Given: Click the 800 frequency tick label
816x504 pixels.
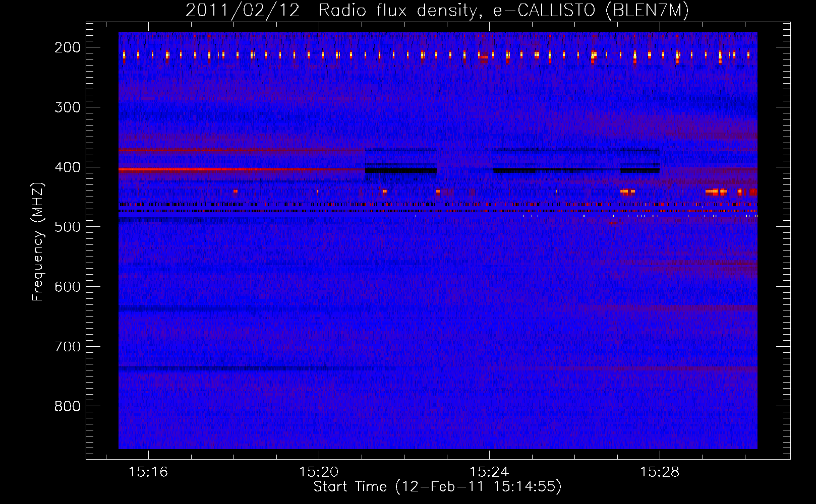Looking at the screenshot, I should [x=68, y=406].
